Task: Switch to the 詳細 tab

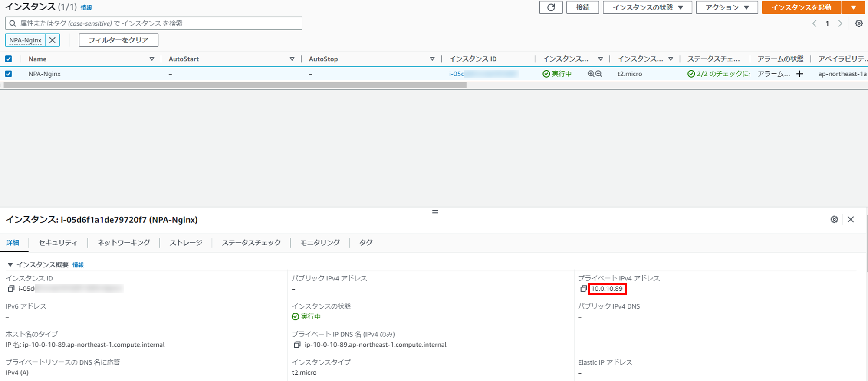Action: point(13,243)
